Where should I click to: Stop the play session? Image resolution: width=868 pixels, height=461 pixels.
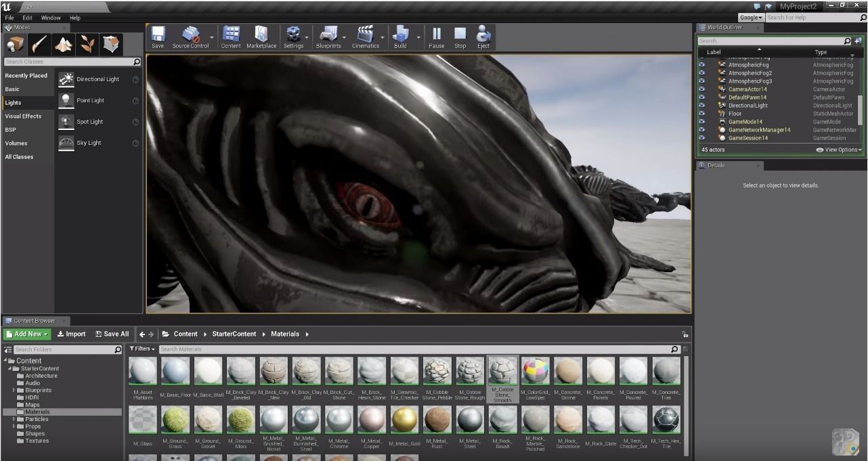click(x=460, y=37)
